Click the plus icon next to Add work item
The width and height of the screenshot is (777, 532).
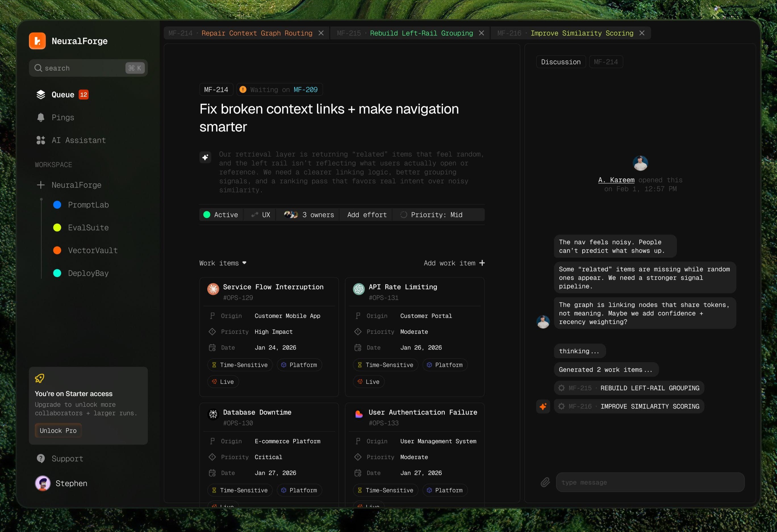(x=482, y=263)
